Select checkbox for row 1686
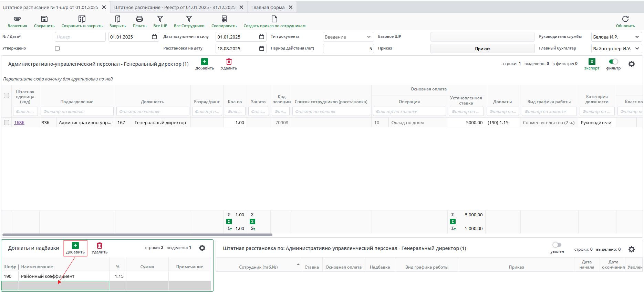Viewport: 644px width, 293px height. (x=7, y=122)
